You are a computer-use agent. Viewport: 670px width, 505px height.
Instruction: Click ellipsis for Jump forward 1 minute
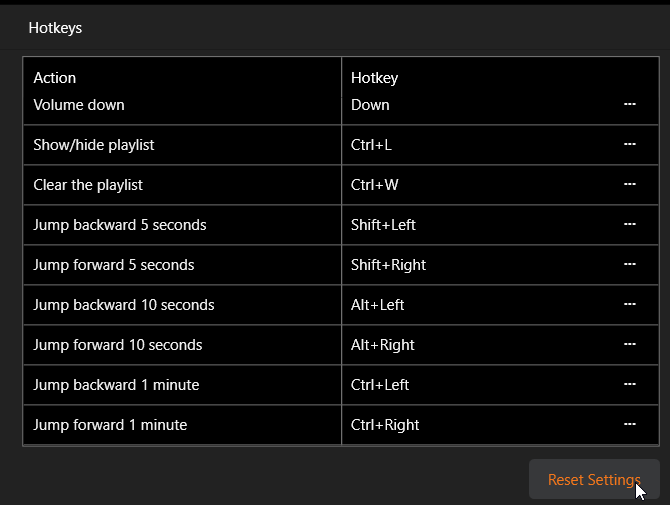(630, 425)
